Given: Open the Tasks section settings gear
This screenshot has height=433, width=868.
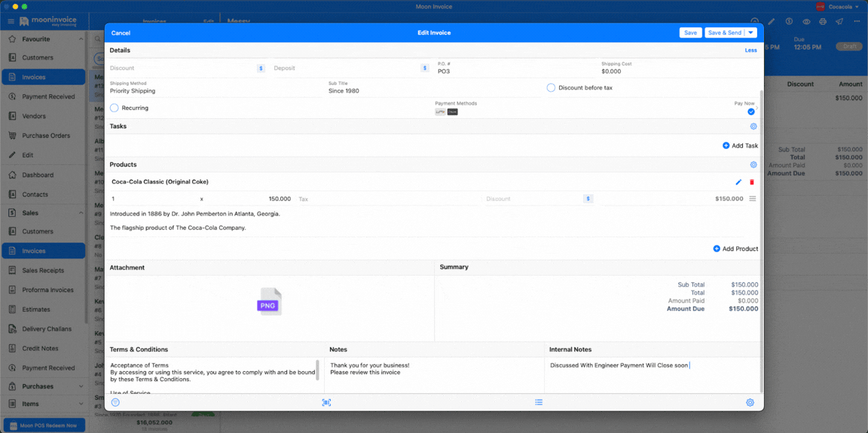Looking at the screenshot, I should coord(753,126).
